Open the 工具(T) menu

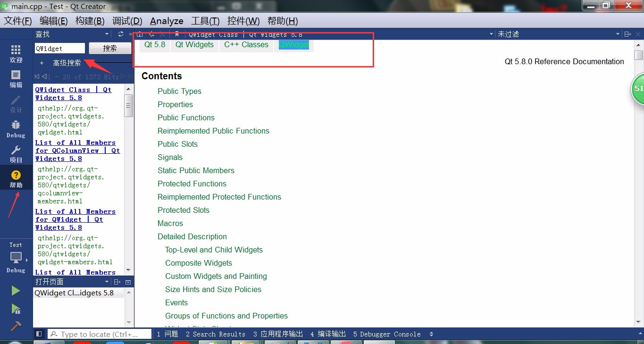click(x=205, y=21)
